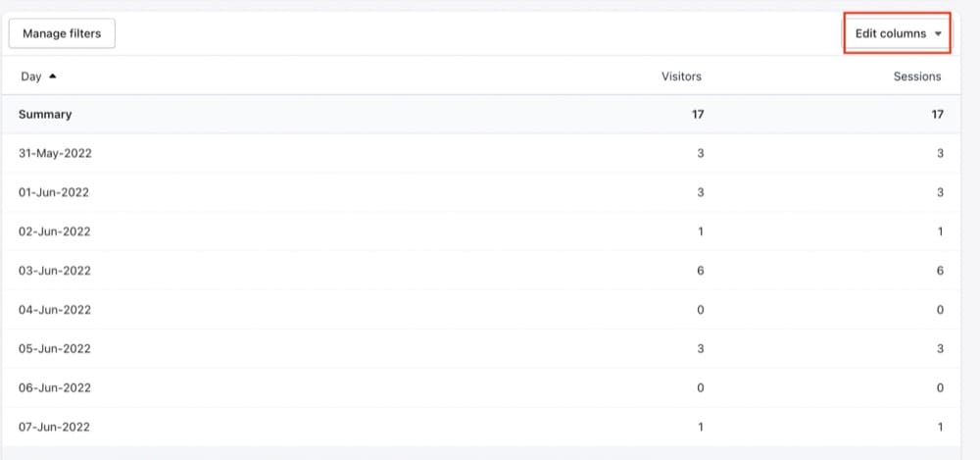Click sessions value for 05-Jun-2022
The width and height of the screenshot is (980, 460).
(x=939, y=348)
